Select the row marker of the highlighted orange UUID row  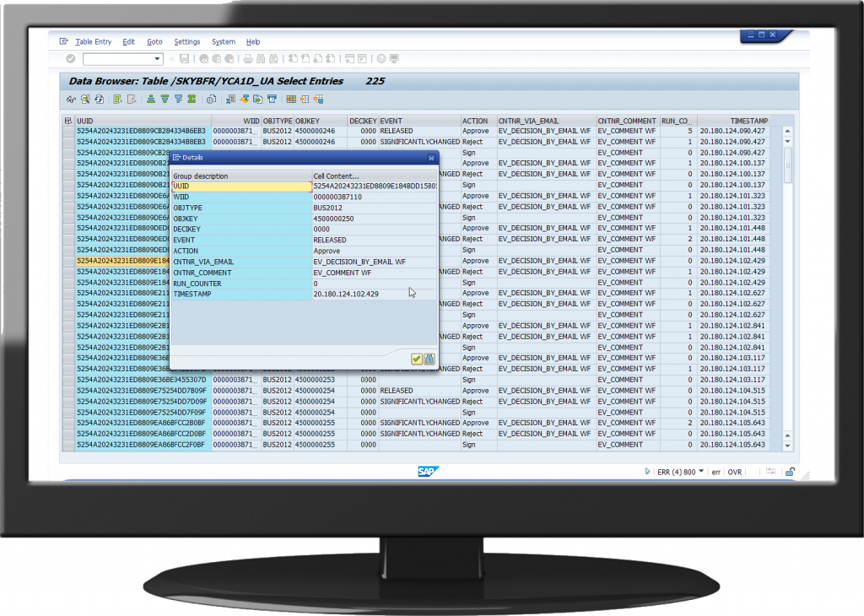pyautogui.click(x=69, y=261)
